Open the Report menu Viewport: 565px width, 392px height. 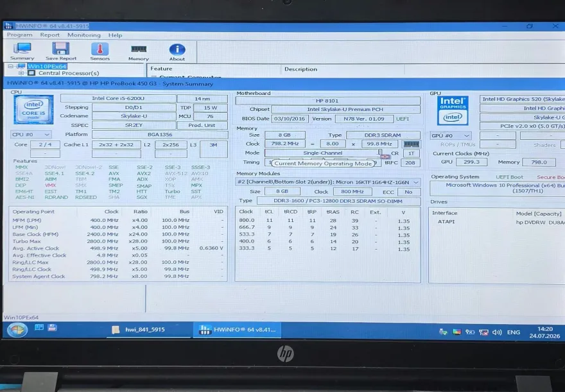click(49, 35)
